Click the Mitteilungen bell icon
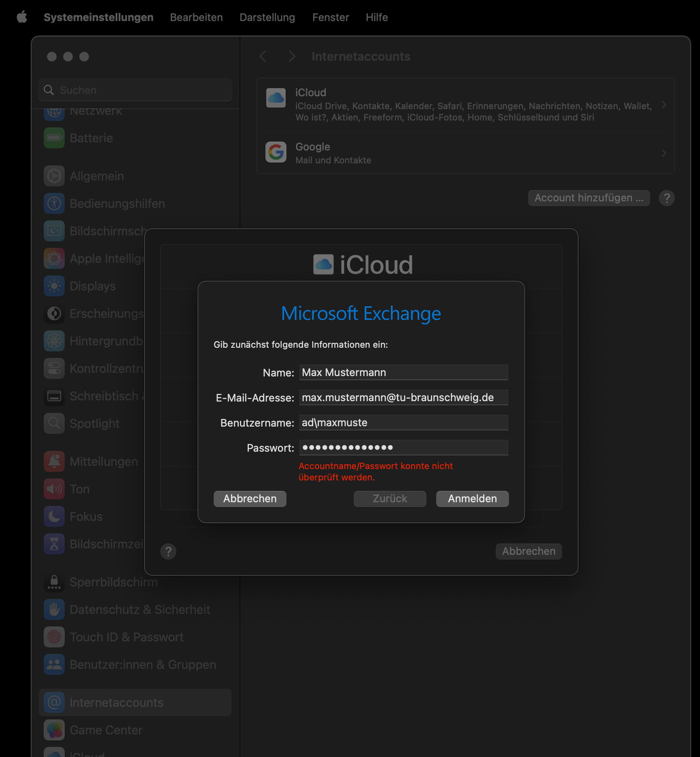 pos(54,461)
